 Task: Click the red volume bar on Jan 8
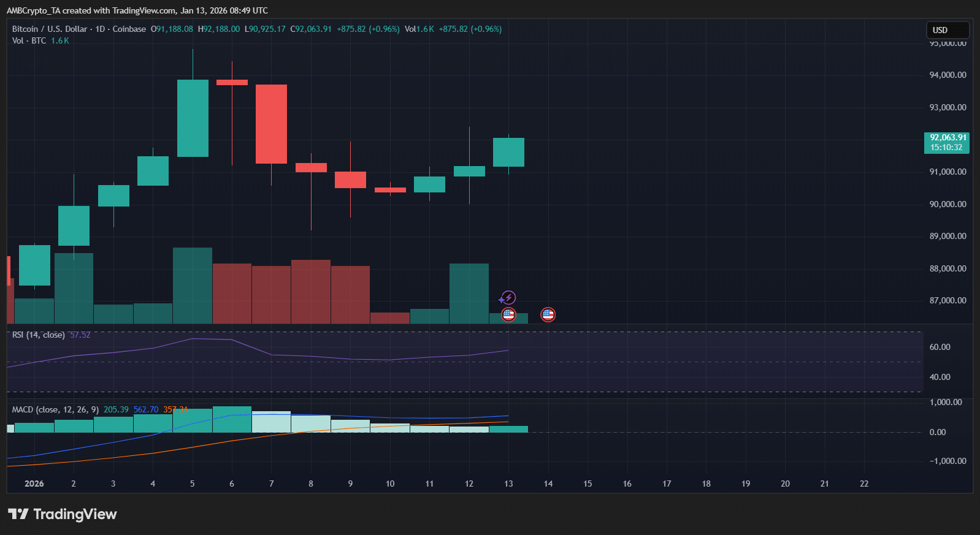311,292
